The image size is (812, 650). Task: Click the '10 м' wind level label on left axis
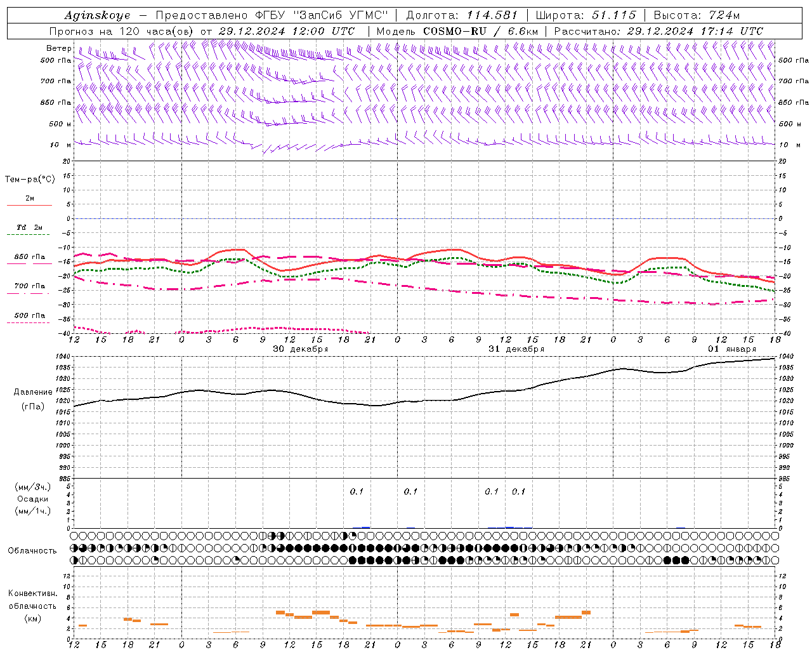61,145
